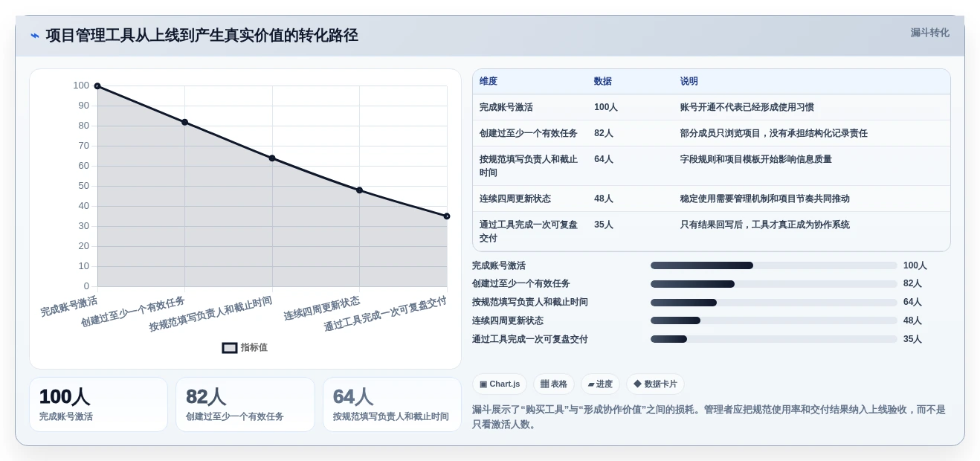Click the chart x-axis label 通过工具完成一次可复盘交付
Image resolution: width=980 pixels, height=461 pixels.
(x=385, y=314)
